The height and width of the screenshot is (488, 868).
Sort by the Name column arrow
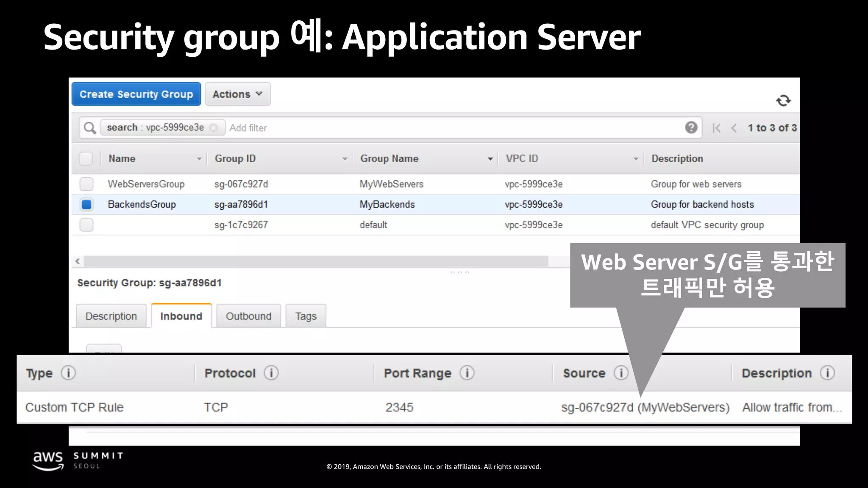tap(199, 159)
